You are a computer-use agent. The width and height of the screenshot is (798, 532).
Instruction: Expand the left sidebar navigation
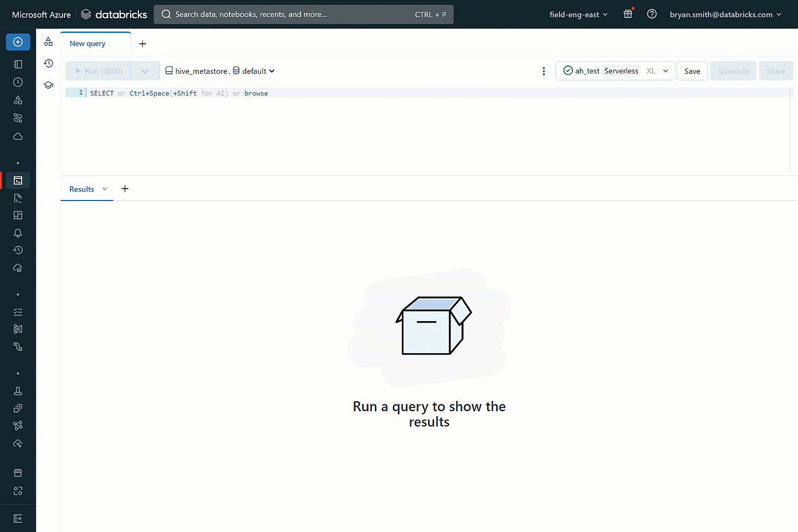18,518
